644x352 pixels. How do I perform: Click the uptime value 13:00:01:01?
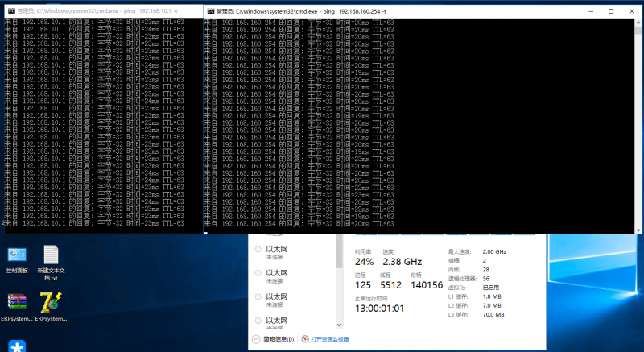click(379, 308)
